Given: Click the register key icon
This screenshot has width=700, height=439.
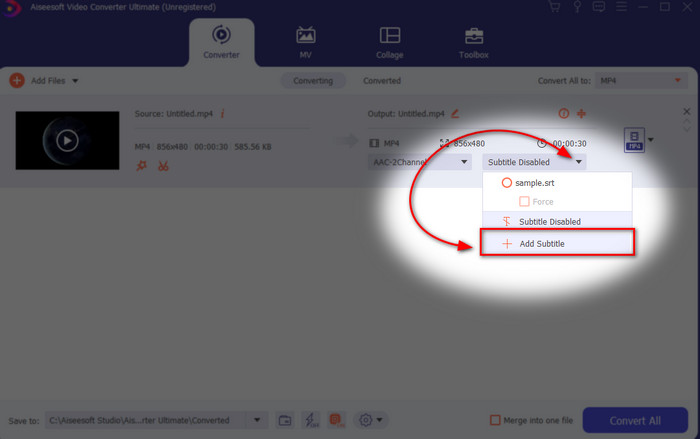Looking at the screenshot, I should click(577, 7).
